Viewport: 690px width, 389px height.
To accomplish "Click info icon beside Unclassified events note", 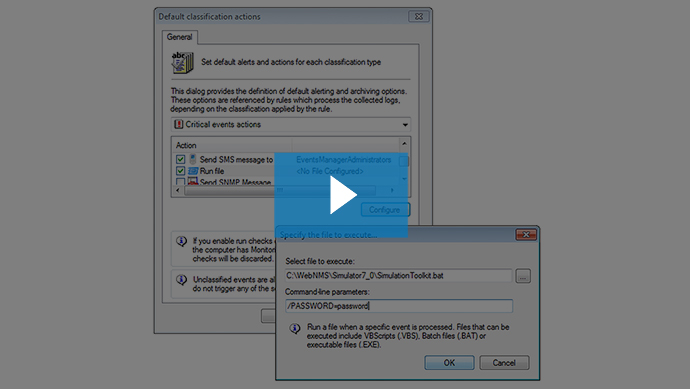I will coord(181,280).
